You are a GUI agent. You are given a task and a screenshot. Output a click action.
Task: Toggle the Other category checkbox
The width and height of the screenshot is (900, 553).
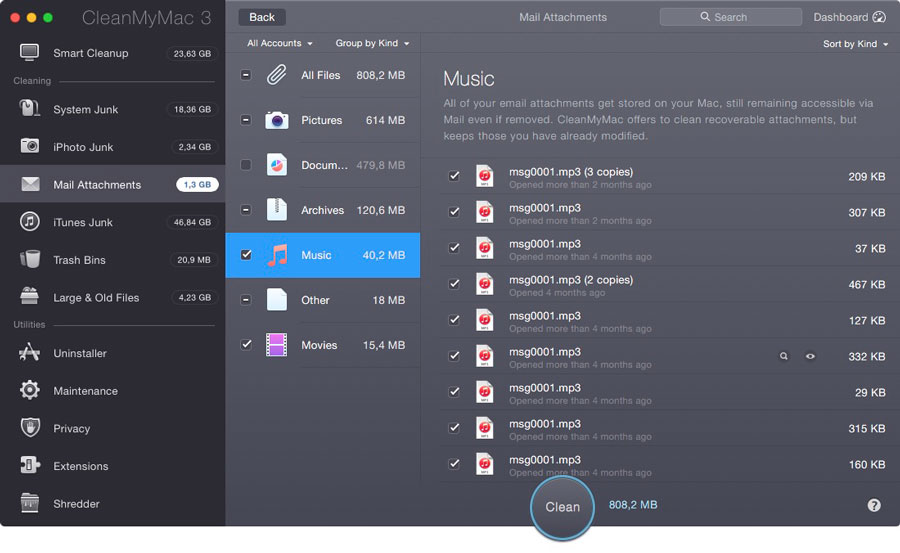click(246, 300)
